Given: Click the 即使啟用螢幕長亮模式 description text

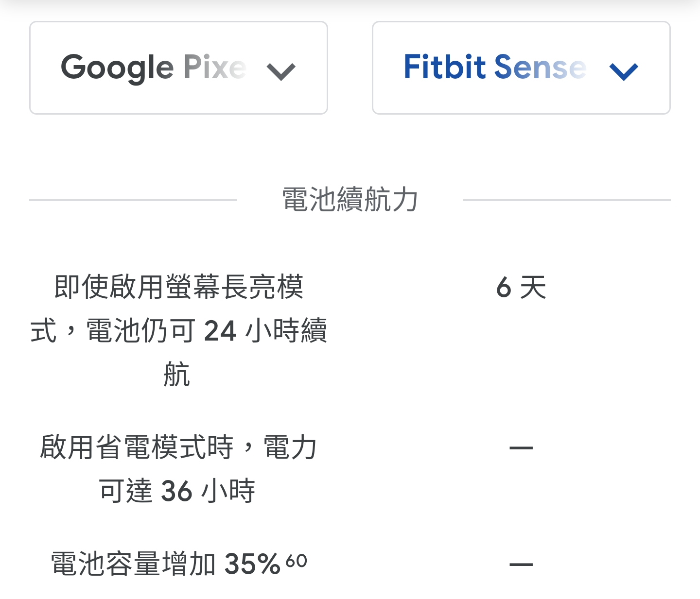Looking at the screenshot, I should [178, 287].
